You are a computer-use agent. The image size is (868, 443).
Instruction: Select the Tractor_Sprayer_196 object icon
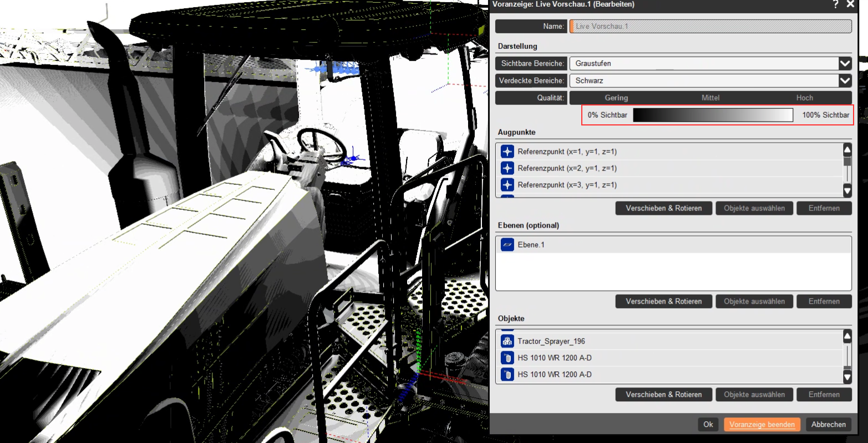click(507, 341)
